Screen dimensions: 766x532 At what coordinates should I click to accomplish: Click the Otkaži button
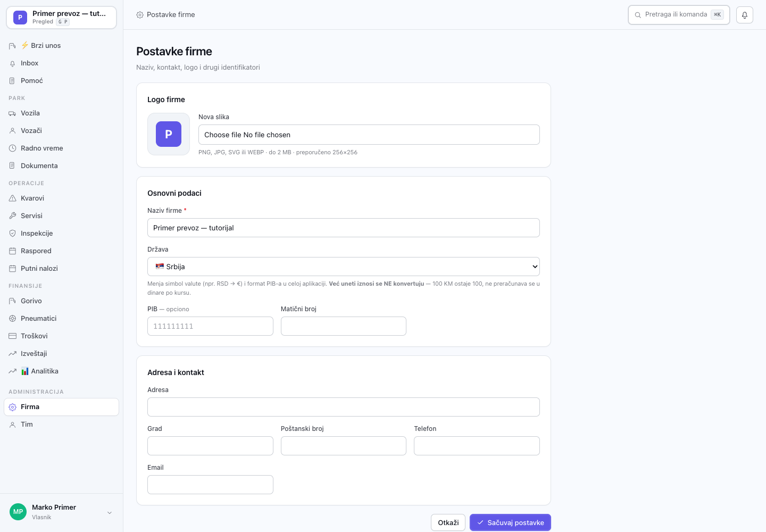(448, 522)
